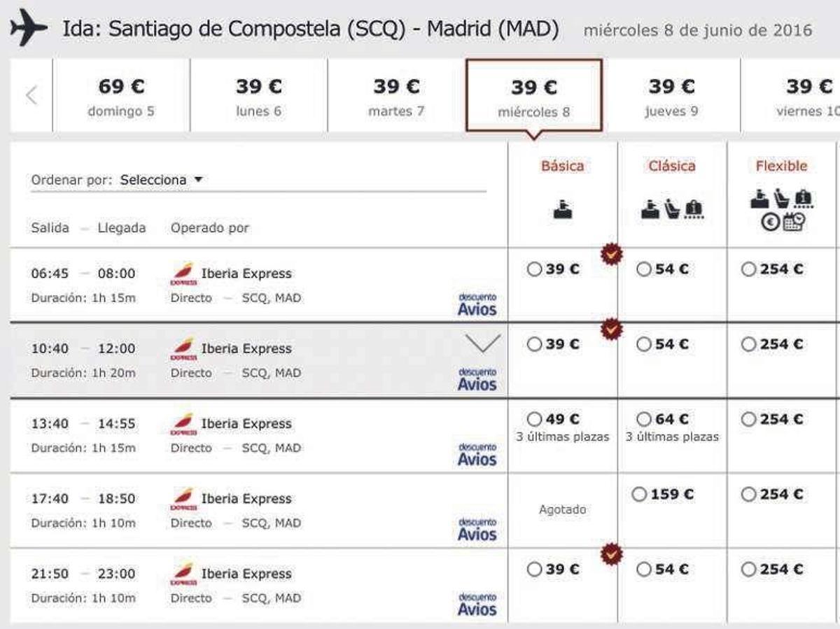Select the 159 € Clásica fare for the 17:40 flight
The image size is (840, 629).
pyautogui.click(x=640, y=493)
